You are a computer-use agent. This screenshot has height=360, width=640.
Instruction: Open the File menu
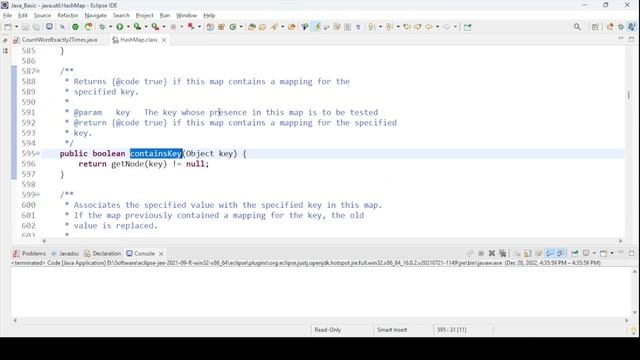7,16
